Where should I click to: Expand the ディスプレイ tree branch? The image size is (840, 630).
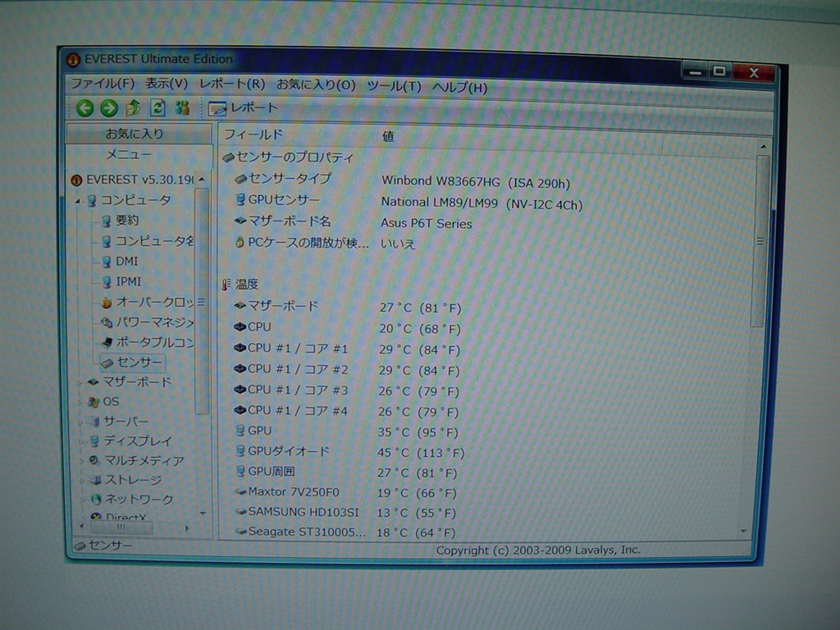[80, 442]
